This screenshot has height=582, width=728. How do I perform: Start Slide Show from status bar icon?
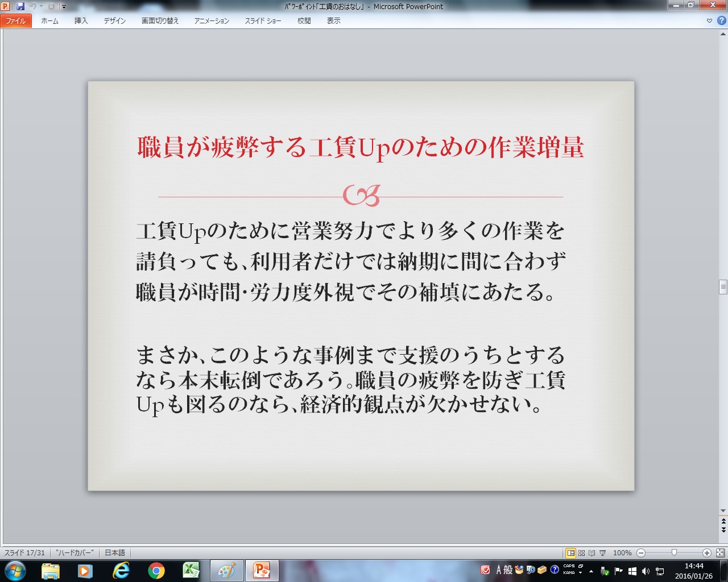click(602, 552)
